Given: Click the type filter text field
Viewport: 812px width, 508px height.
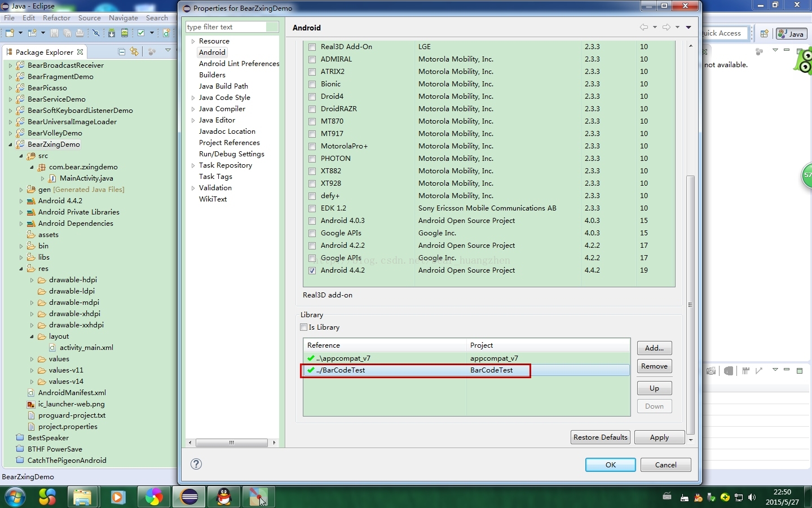Looking at the screenshot, I should 232,27.
